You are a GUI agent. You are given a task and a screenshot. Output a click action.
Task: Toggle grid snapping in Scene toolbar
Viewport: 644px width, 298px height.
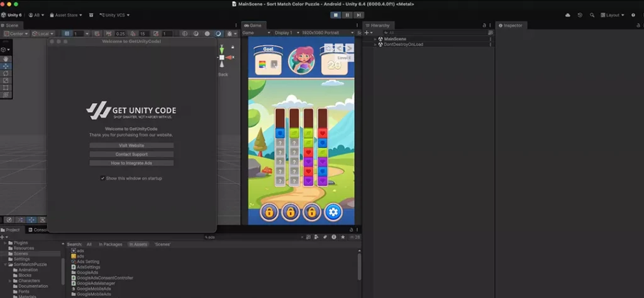[x=96, y=34]
